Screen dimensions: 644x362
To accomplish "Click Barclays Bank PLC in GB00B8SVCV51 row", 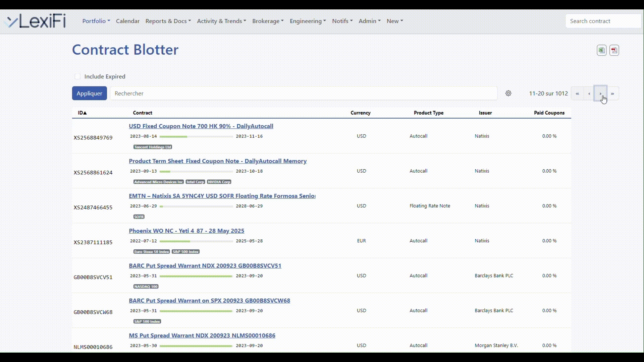I will click(494, 276).
